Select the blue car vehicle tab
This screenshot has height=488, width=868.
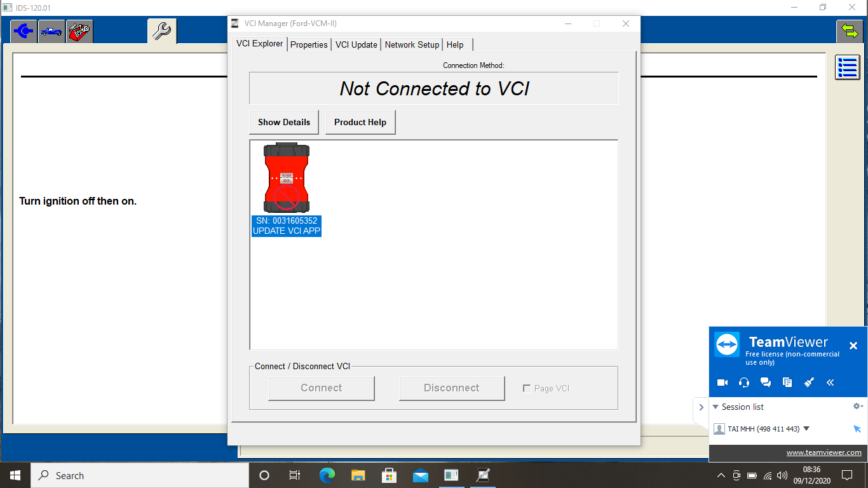click(x=51, y=30)
